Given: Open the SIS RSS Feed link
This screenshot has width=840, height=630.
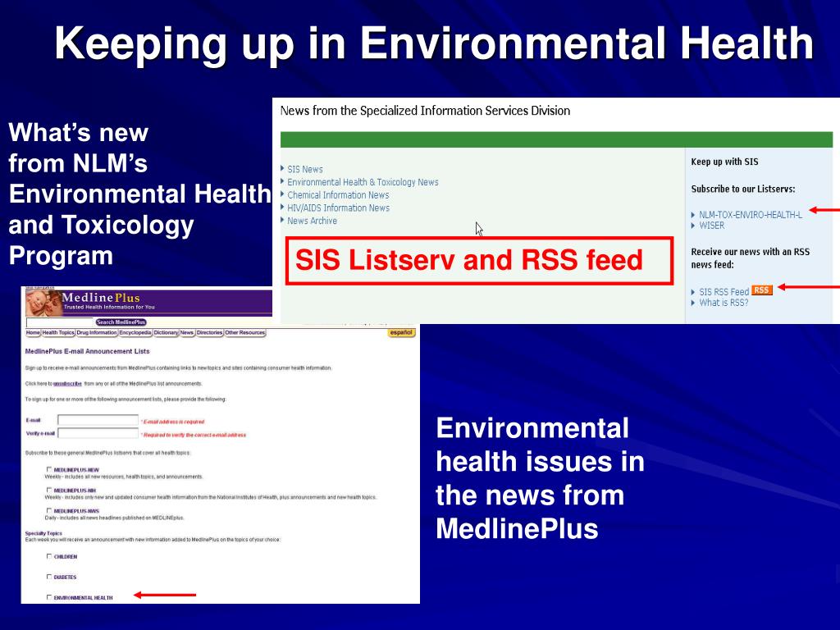Looking at the screenshot, I should click(x=724, y=292).
